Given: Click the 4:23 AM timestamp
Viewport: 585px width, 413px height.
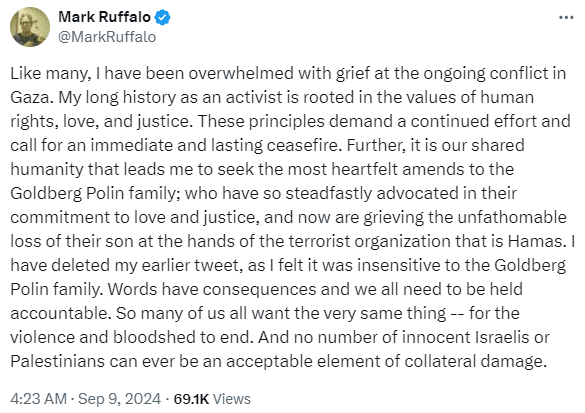Looking at the screenshot, I should point(38,399).
